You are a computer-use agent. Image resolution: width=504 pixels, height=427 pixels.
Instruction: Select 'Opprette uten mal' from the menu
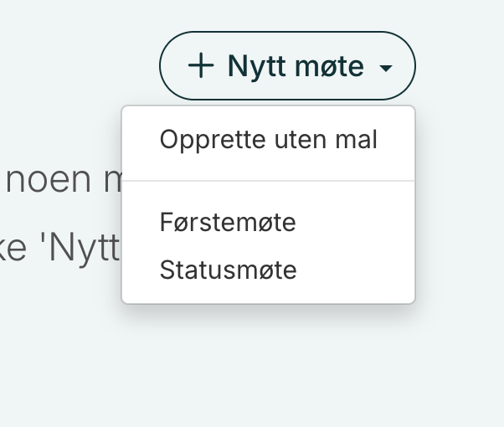coord(268,139)
